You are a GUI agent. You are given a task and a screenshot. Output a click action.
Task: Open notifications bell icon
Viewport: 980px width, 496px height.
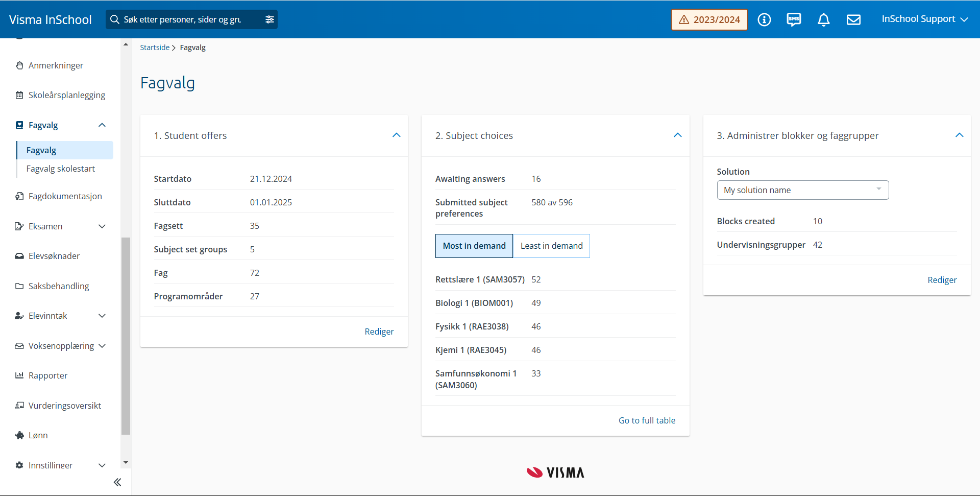(x=823, y=19)
